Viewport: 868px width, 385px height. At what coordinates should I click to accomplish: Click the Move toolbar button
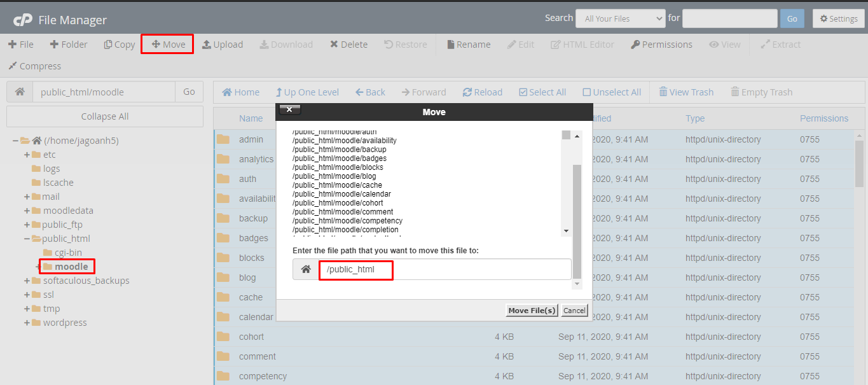pos(169,45)
